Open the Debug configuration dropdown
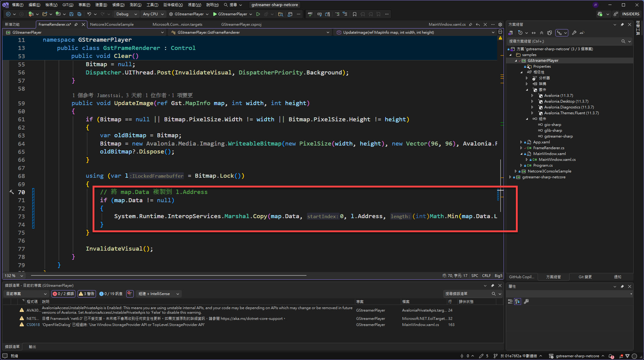The width and height of the screenshot is (644, 360). pyautogui.click(x=126, y=14)
